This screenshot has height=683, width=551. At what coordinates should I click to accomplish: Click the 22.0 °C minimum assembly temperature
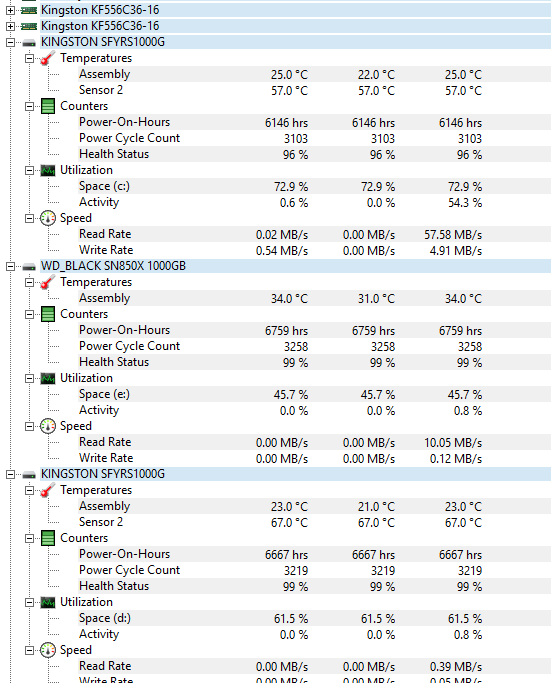pyautogui.click(x=376, y=75)
